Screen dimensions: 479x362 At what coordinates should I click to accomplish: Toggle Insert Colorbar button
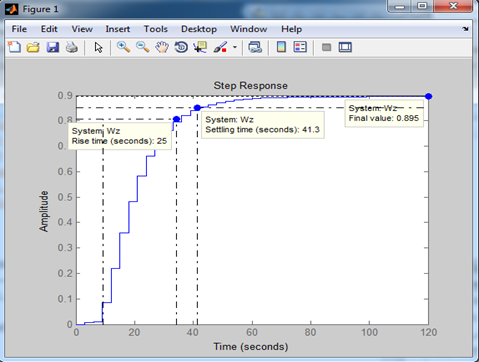pyautogui.click(x=281, y=47)
